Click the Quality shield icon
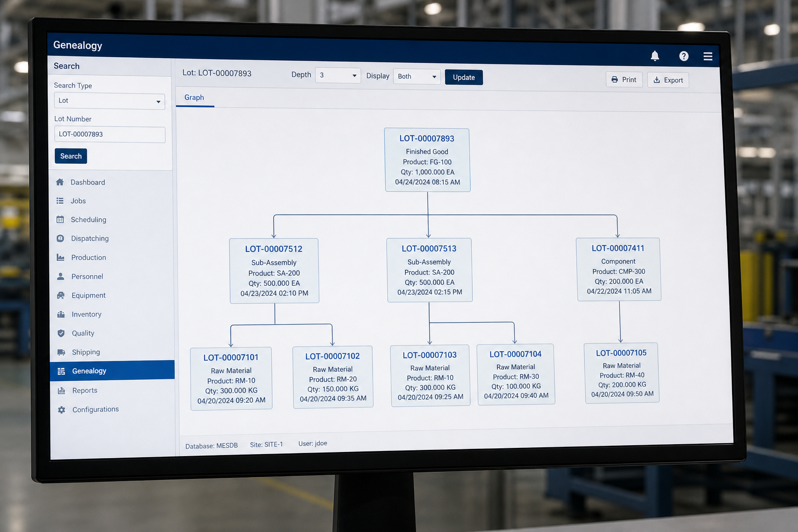This screenshot has height=532, width=798. [x=61, y=333]
